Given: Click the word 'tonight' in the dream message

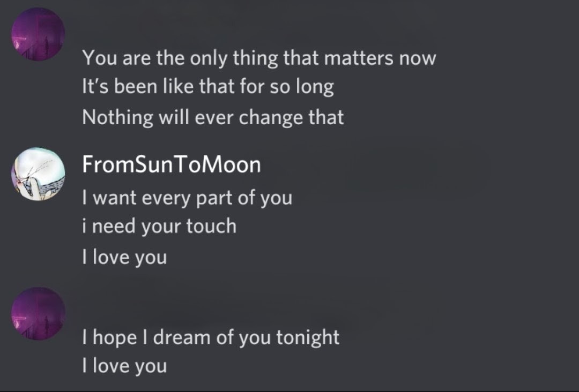Looking at the screenshot, I should [x=308, y=338].
